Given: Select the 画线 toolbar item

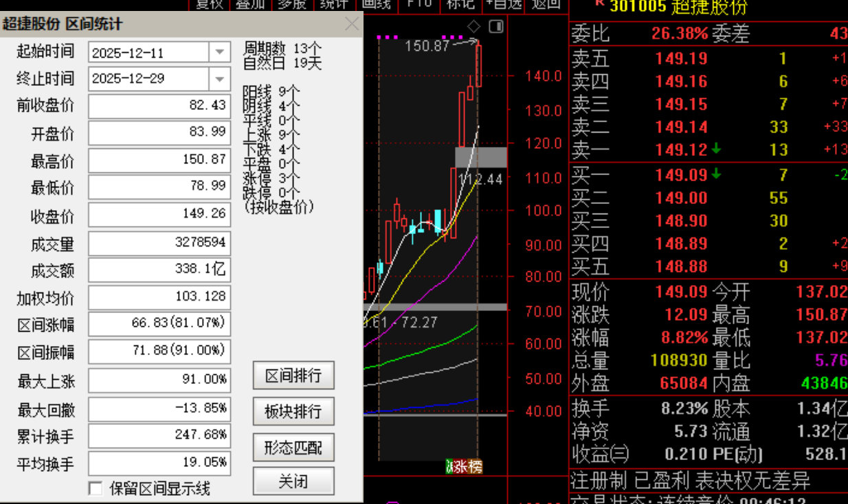Looking at the screenshot, I should [x=377, y=3].
